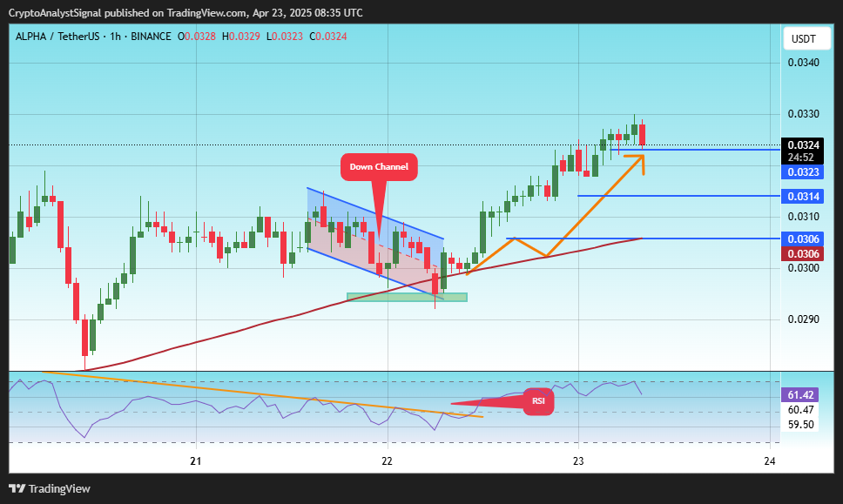Click date 24 on time axis
843x504 pixels.
(770, 461)
